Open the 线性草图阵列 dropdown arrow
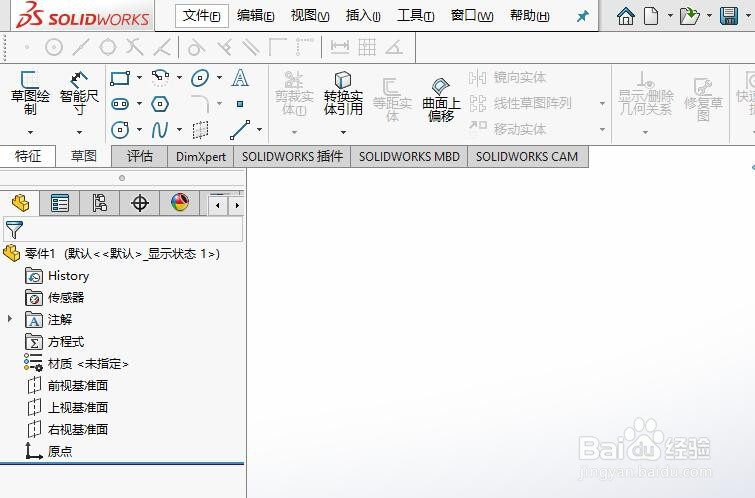 602,104
